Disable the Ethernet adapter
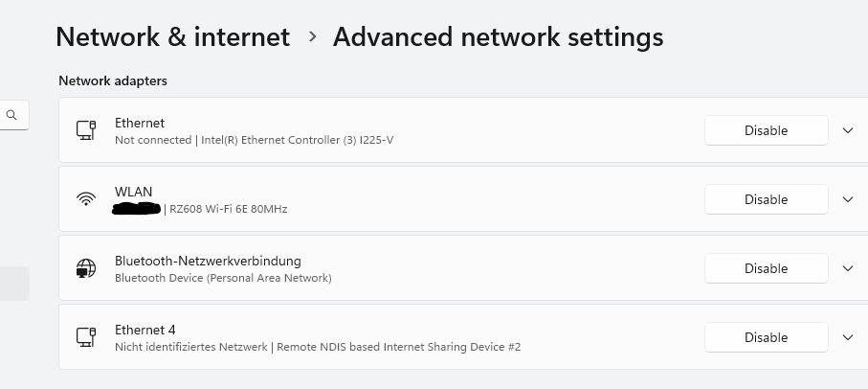The image size is (868, 389). click(766, 130)
